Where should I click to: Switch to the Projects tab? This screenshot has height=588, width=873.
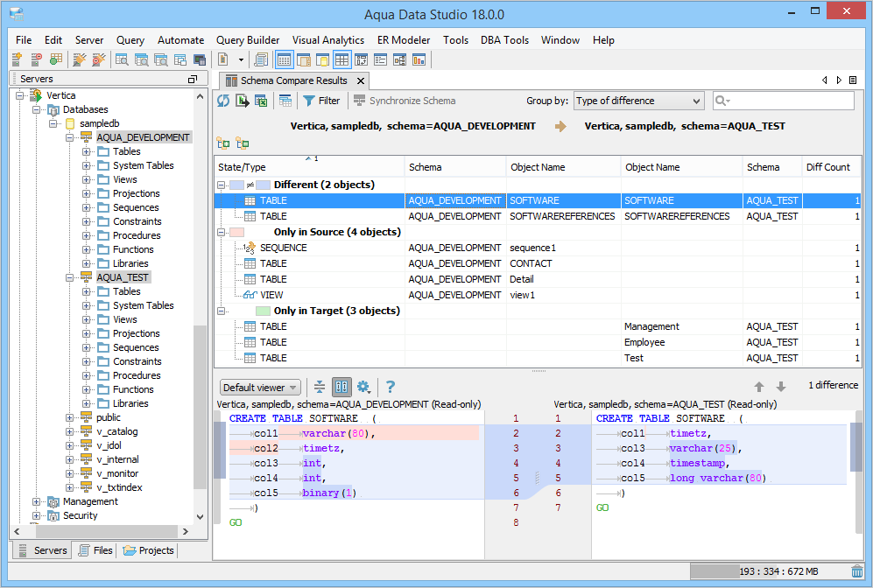click(x=149, y=550)
